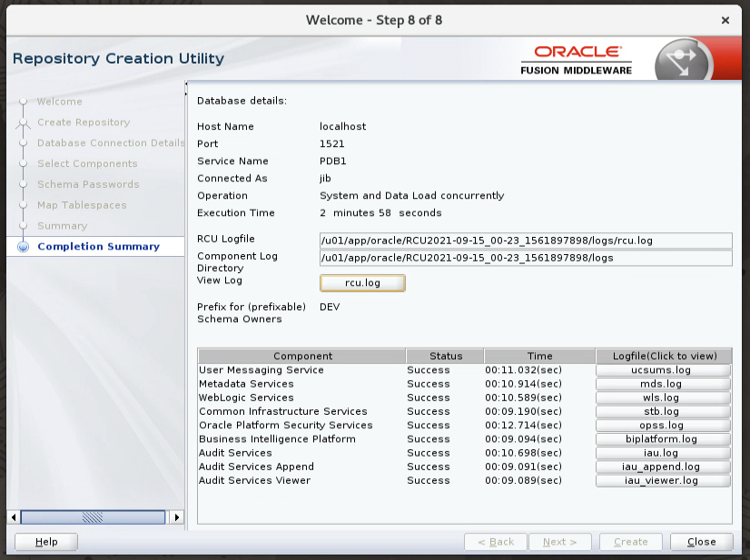Open the ucsums.log logfile

[663, 370]
